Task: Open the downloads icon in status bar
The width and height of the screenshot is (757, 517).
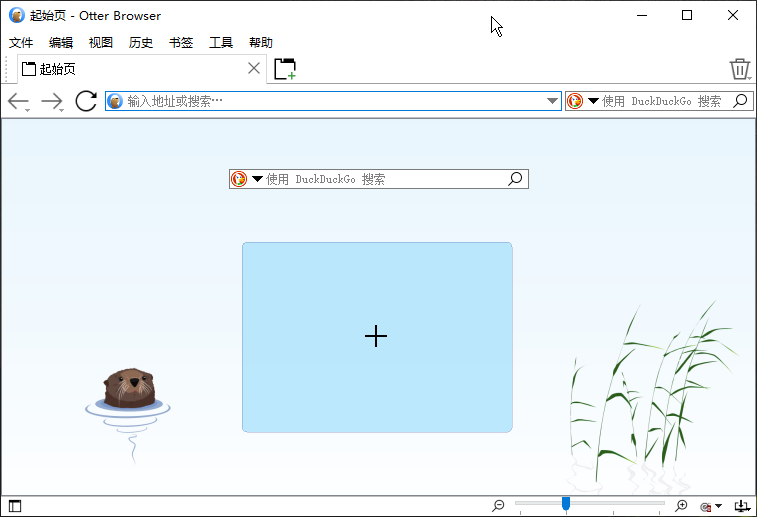Action: [x=742, y=506]
